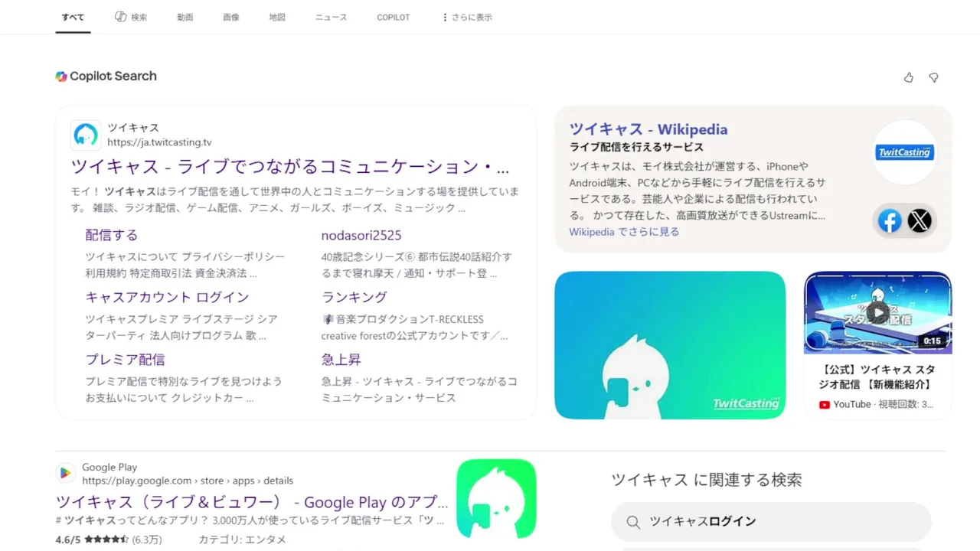The width and height of the screenshot is (980, 551).
Task: Click the thumbs up feedback icon
Action: click(909, 77)
